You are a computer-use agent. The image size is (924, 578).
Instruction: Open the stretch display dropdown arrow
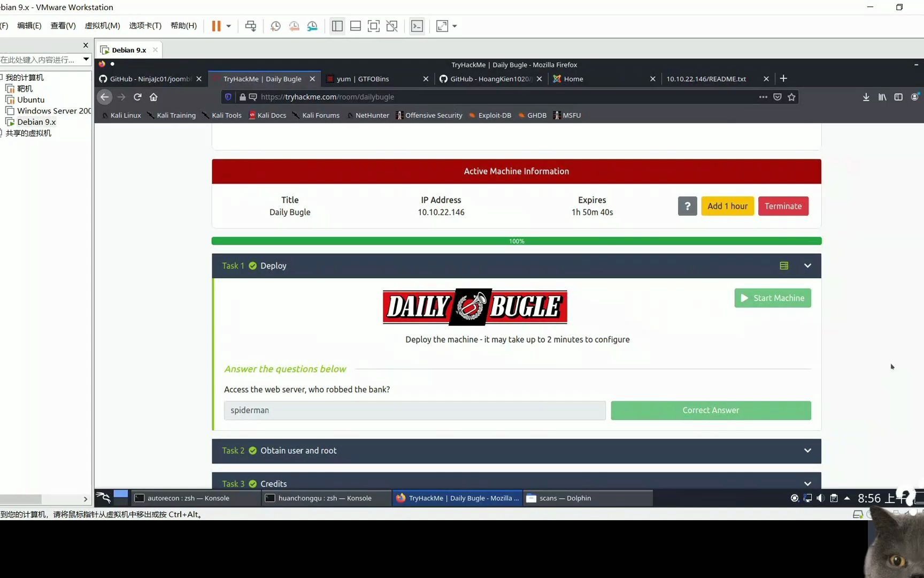(455, 26)
